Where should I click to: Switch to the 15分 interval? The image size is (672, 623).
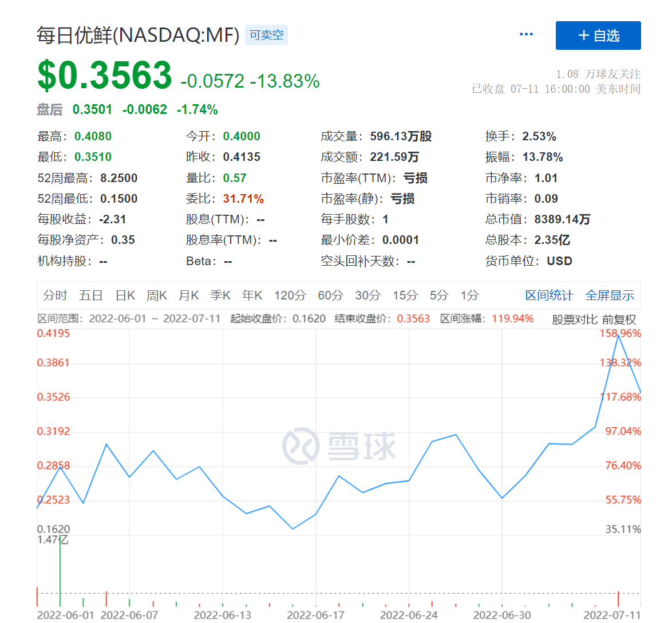tap(405, 295)
